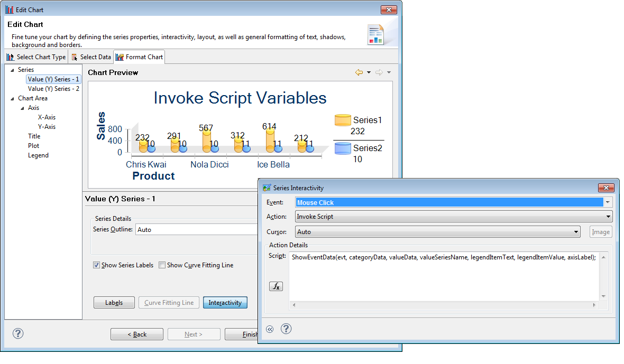Select X-Axis in the tree
The height and width of the screenshot is (364, 624).
pyautogui.click(x=47, y=117)
